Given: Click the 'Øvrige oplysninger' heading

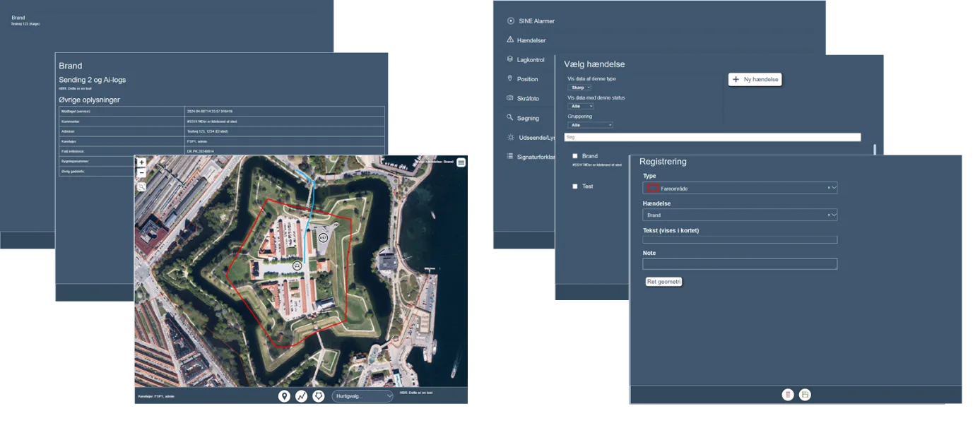Looking at the screenshot, I should tap(89, 100).
